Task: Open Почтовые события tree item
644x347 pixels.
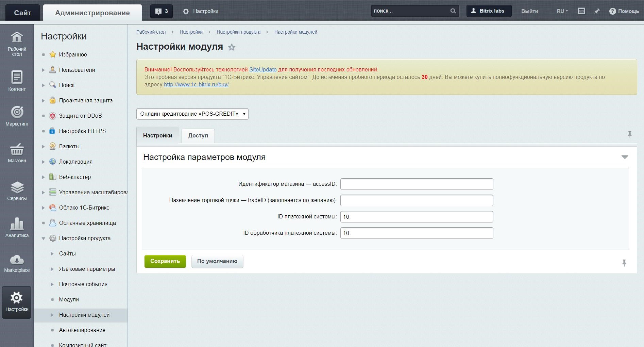Action: pyautogui.click(x=83, y=284)
